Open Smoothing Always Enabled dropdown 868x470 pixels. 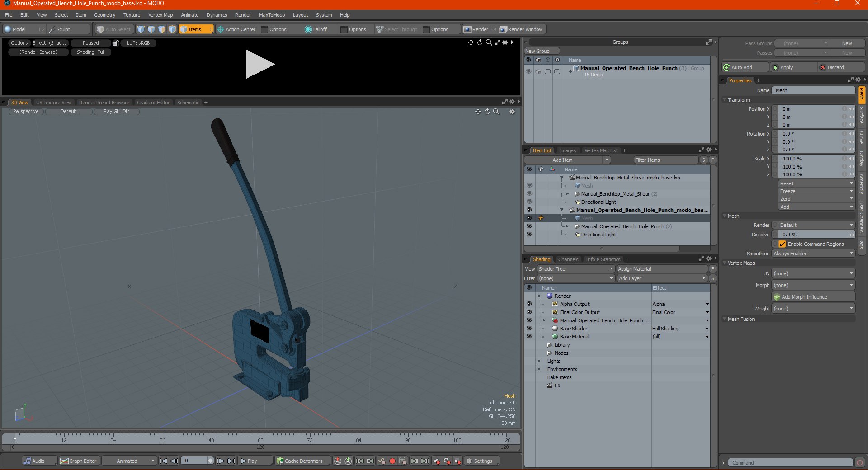click(813, 254)
